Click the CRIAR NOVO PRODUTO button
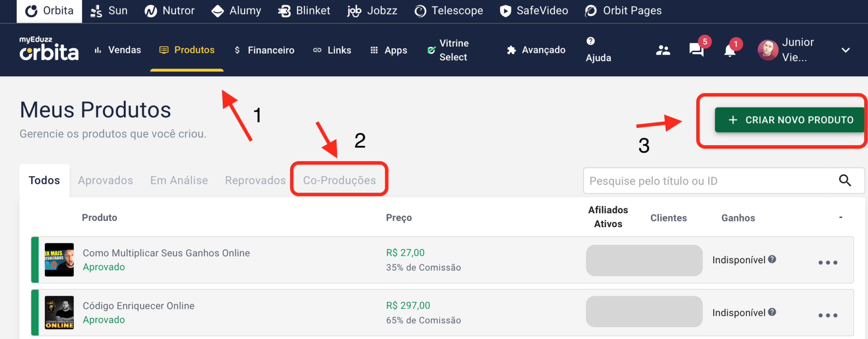The image size is (868, 339). 789,120
